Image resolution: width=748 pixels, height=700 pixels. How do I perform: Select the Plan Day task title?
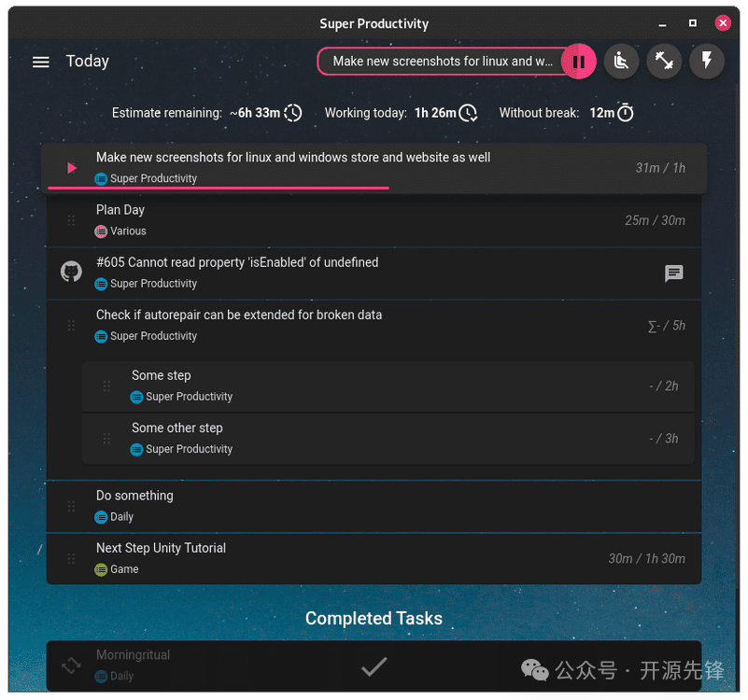120,210
